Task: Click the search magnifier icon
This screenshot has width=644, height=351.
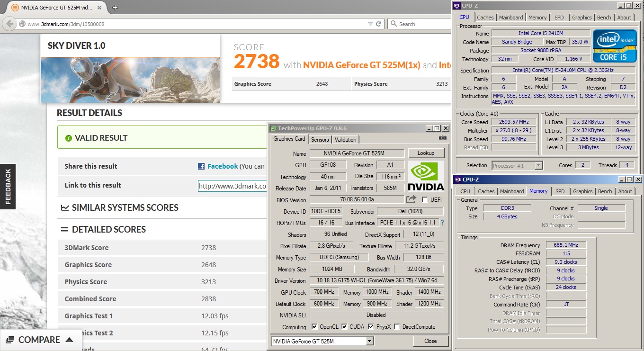Action: tap(394, 24)
